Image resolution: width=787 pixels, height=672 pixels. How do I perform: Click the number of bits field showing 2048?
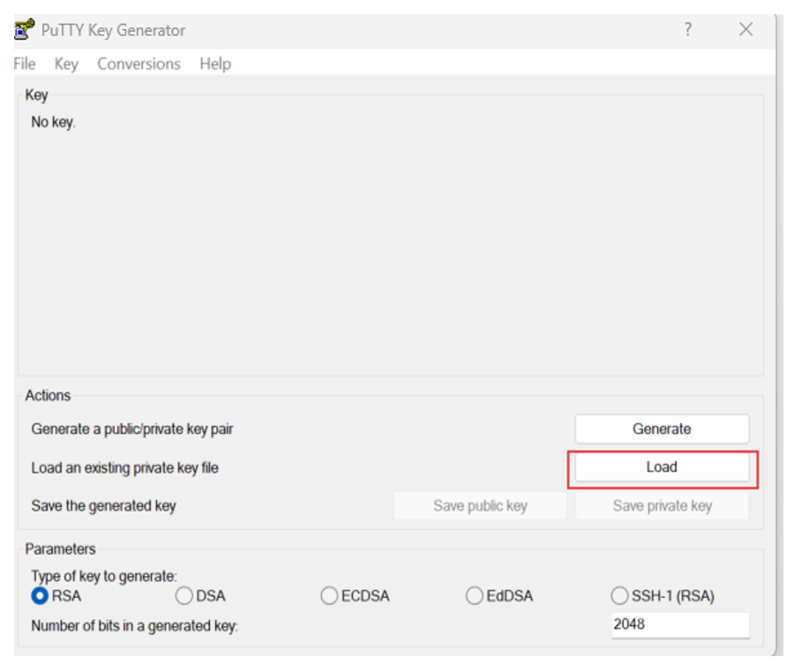tap(679, 624)
